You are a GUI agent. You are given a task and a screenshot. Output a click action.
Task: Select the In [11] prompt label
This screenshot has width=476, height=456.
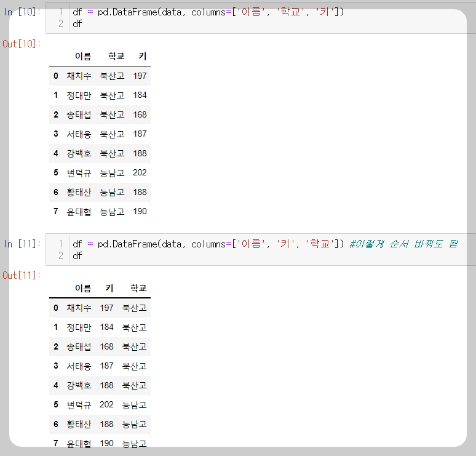[22, 244]
